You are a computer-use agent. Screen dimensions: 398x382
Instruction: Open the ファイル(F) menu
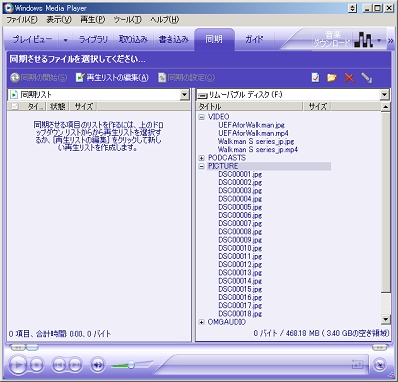tap(22, 20)
